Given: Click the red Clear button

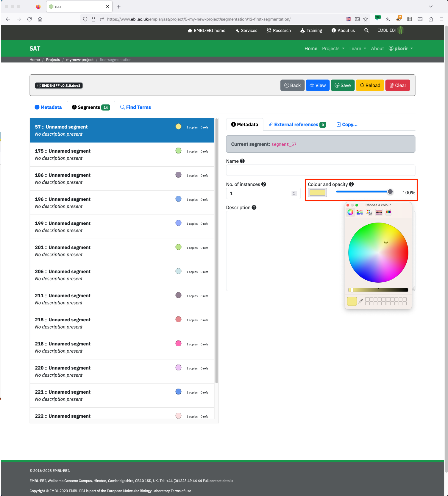Looking at the screenshot, I should [x=398, y=85].
